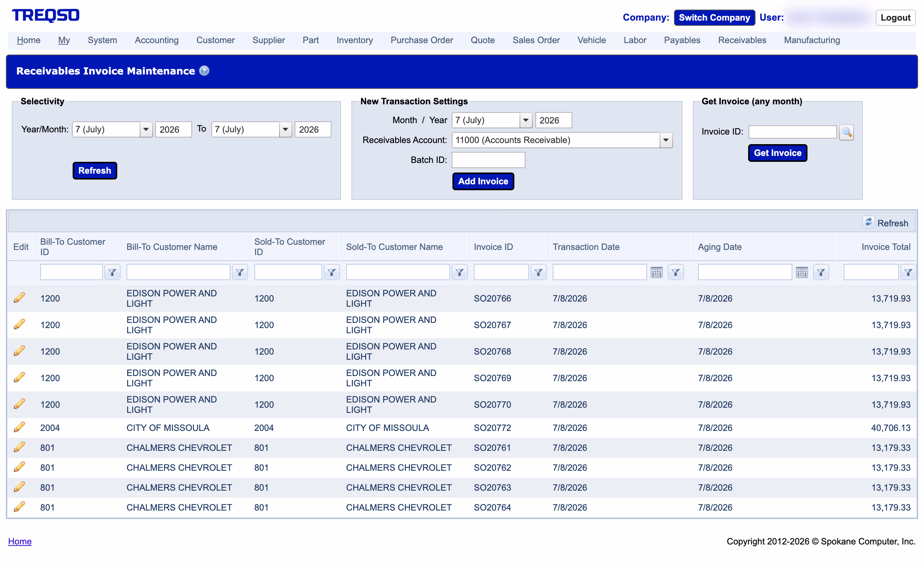The height and width of the screenshot is (564, 924).
Task: Focus the New Transaction year field
Action: pos(553,120)
